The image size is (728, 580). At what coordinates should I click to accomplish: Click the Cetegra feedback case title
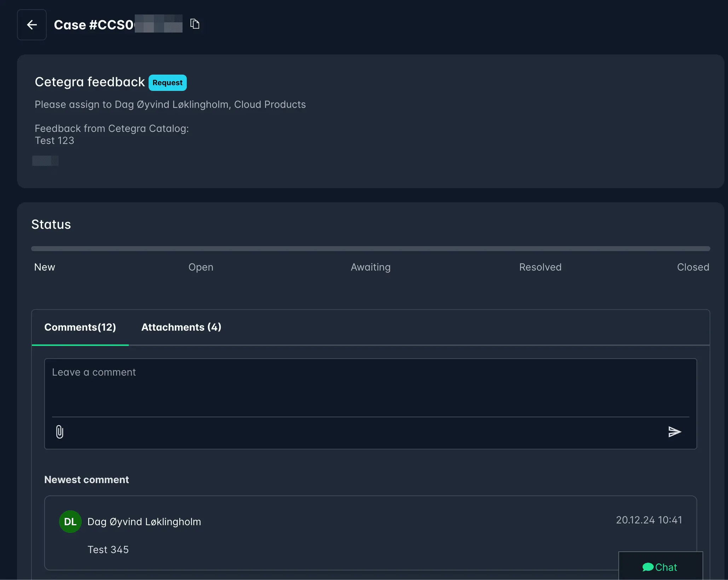click(x=90, y=82)
